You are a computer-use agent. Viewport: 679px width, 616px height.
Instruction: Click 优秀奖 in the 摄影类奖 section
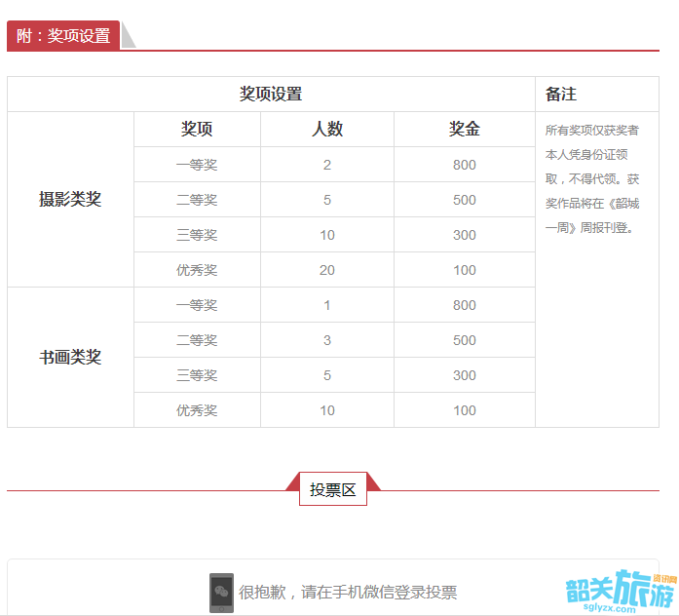point(197,270)
